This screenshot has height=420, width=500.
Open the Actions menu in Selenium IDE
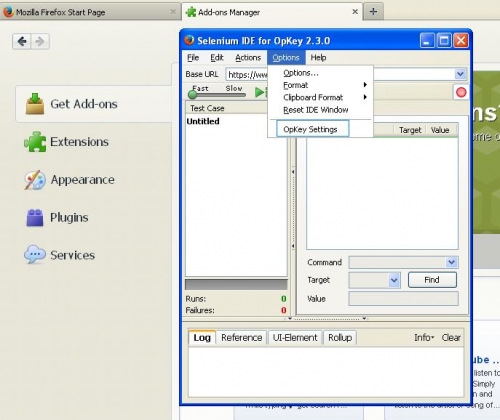coord(248,58)
